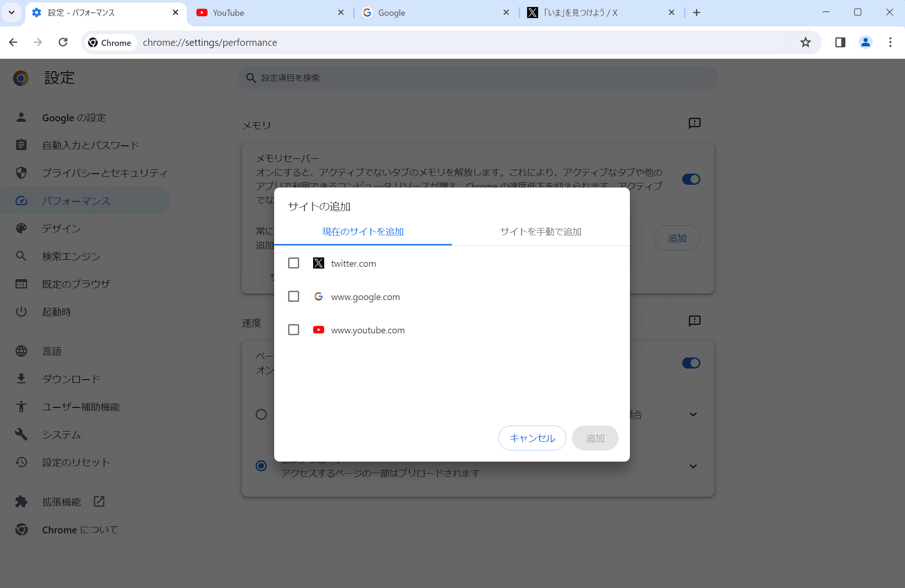905x588 pixels.
Task: Close the YouTube tab
Action: click(x=341, y=13)
